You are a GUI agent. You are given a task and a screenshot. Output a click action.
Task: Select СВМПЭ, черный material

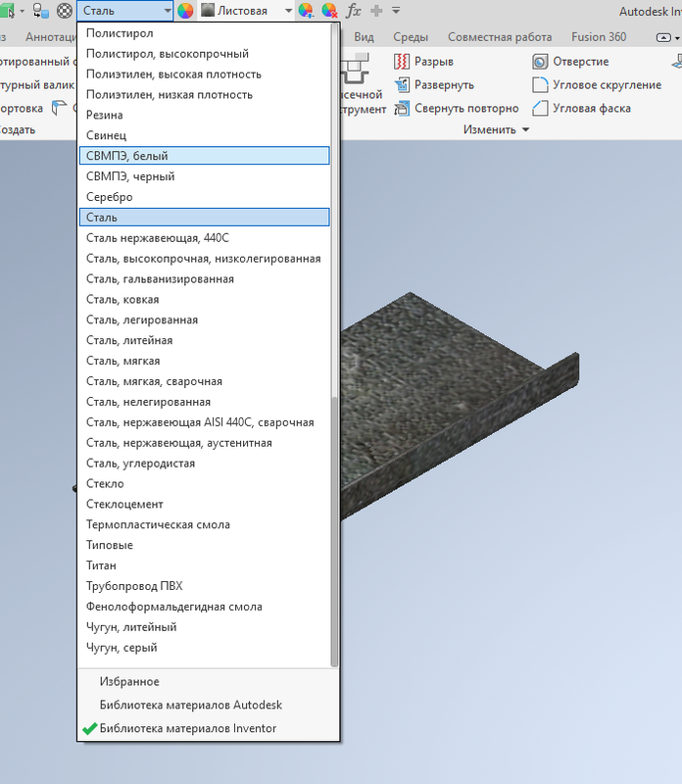pyautogui.click(x=205, y=176)
